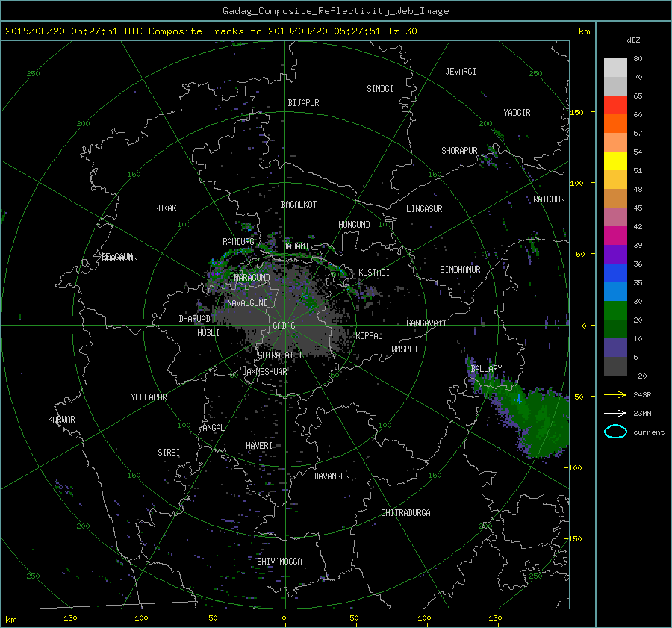
Task: Click the KOPPAL city label
Action: [x=369, y=336]
